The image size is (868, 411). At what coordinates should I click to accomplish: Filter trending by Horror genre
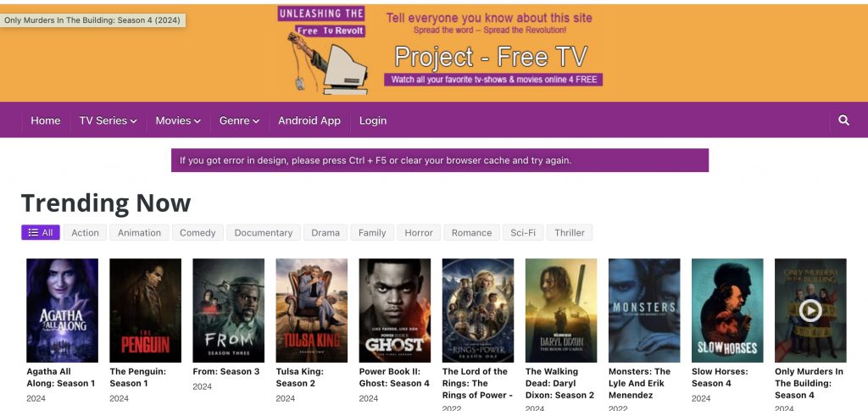coord(419,232)
